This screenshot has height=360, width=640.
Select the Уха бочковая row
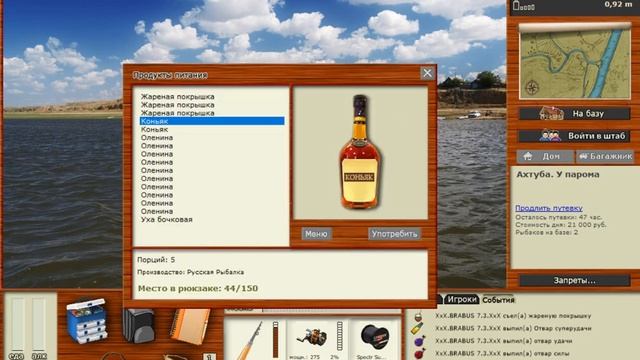tap(212, 220)
